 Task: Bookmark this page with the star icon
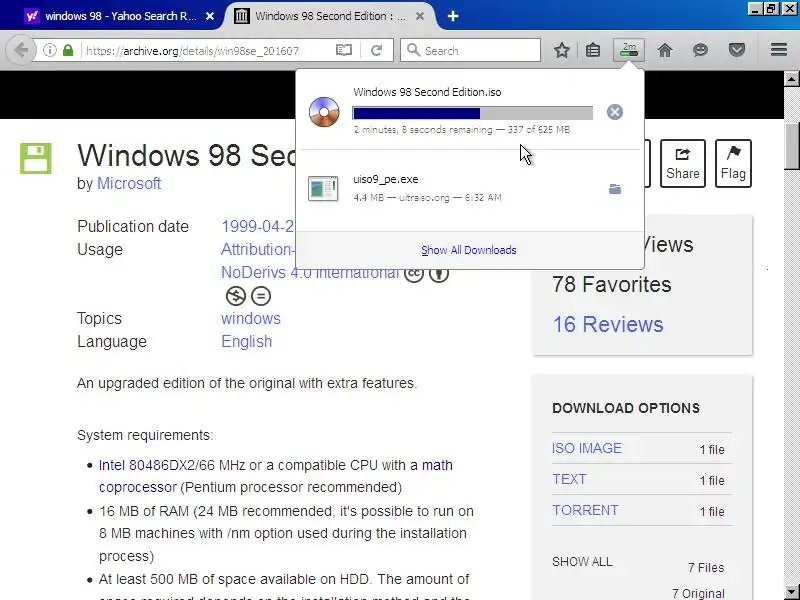pyautogui.click(x=562, y=50)
